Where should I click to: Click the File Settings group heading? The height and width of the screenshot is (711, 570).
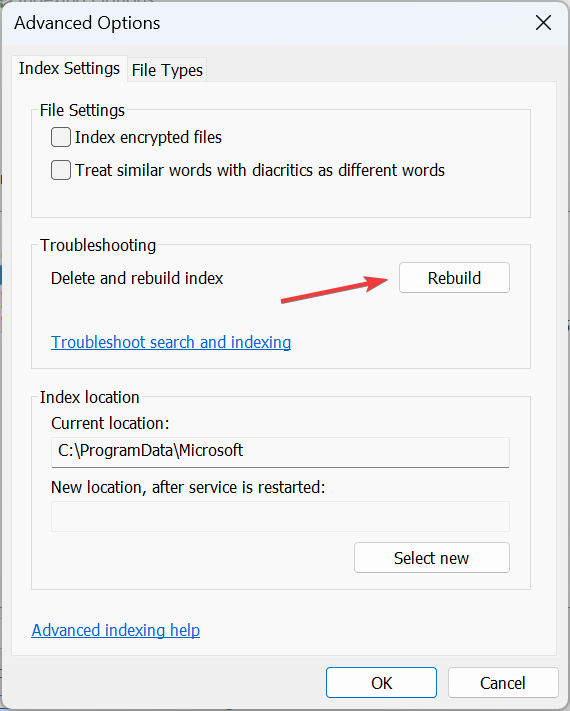(82, 110)
